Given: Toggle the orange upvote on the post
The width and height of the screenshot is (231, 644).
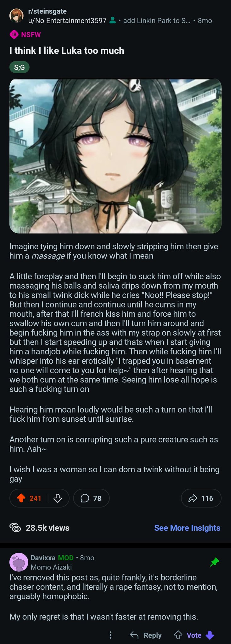Looking at the screenshot, I should click(x=21, y=498).
